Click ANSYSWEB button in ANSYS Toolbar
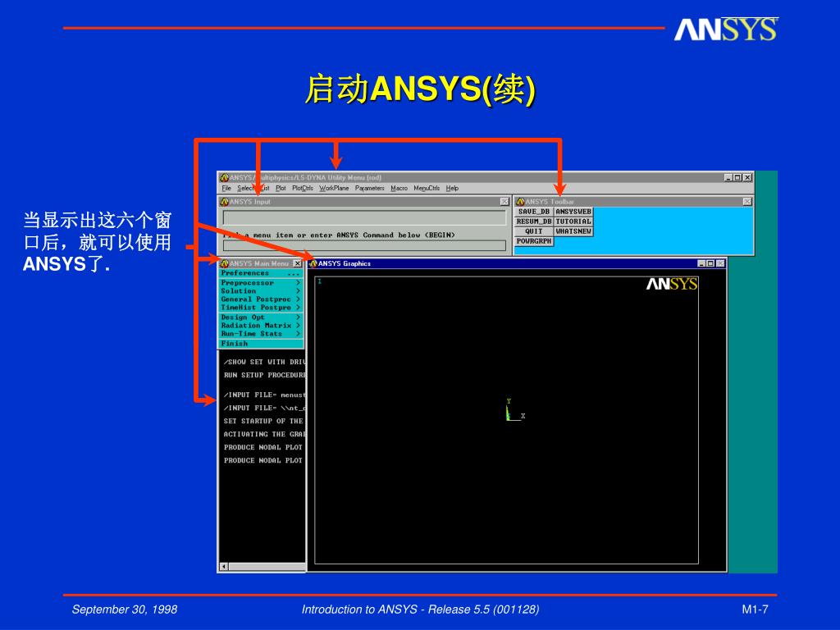The width and height of the screenshot is (840, 630). tap(573, 212)
